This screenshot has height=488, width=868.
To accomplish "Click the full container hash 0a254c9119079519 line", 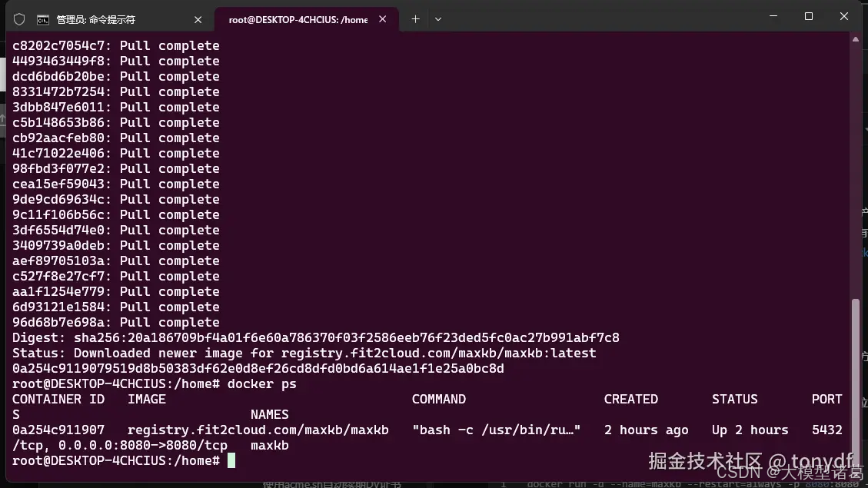I will tap(258, 368).
